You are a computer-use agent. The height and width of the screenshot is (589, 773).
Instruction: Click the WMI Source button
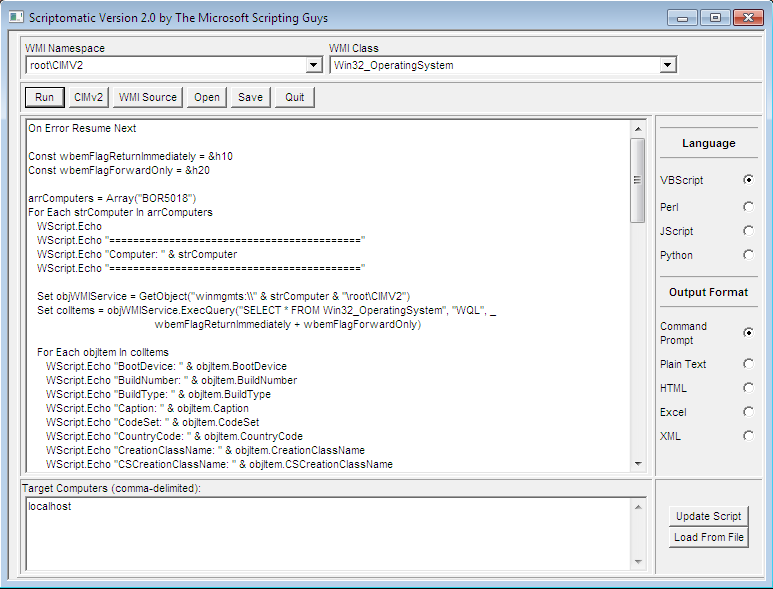148,97
